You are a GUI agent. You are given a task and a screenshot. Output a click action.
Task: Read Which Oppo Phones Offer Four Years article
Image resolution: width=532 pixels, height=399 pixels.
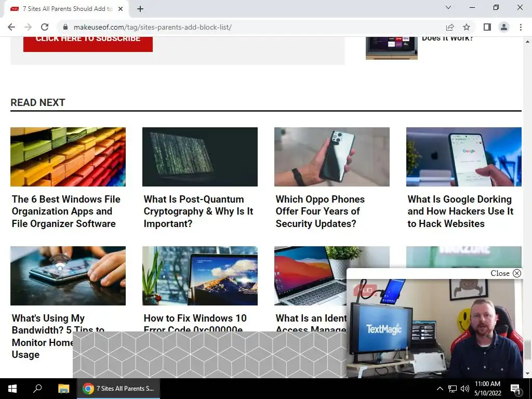(320, 211)
